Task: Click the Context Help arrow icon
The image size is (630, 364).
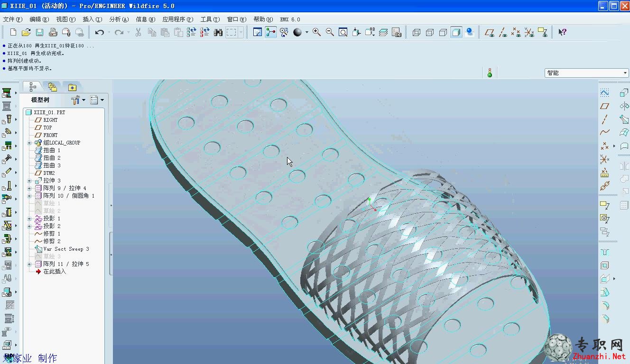Action: pos(562,32)
